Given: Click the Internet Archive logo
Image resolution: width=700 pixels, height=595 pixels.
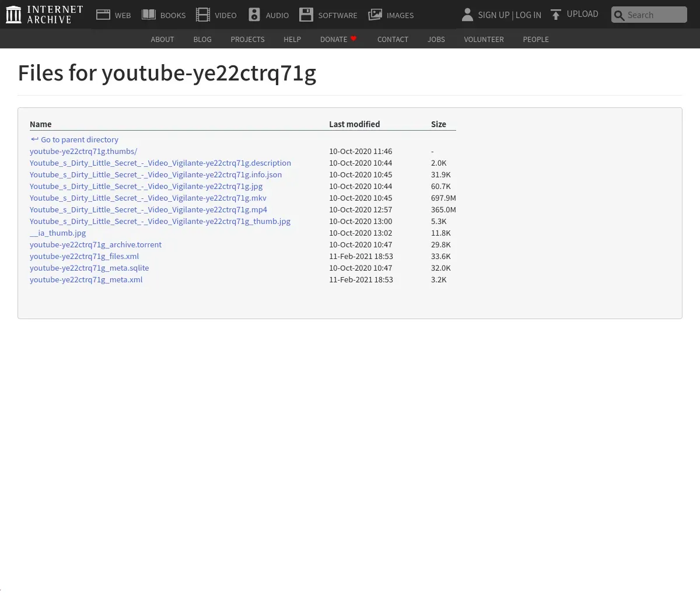Looking at the screenshot, I should coord(44,15).
